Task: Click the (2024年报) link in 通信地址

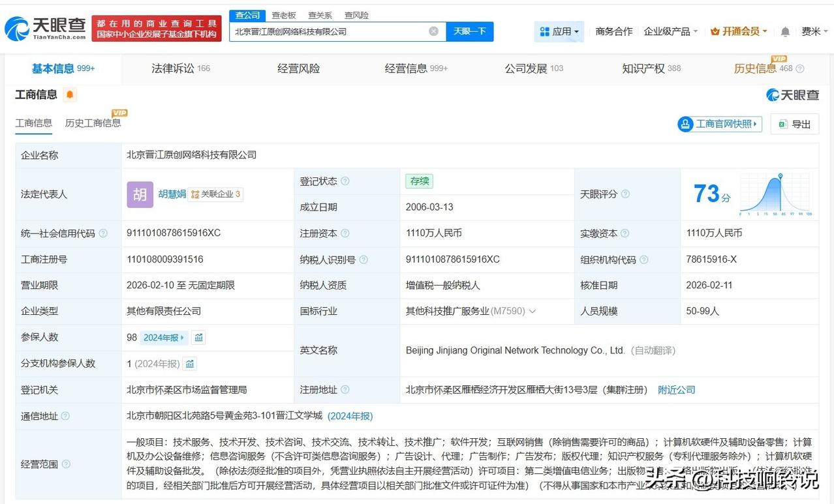Action: (x=350, y=416)
